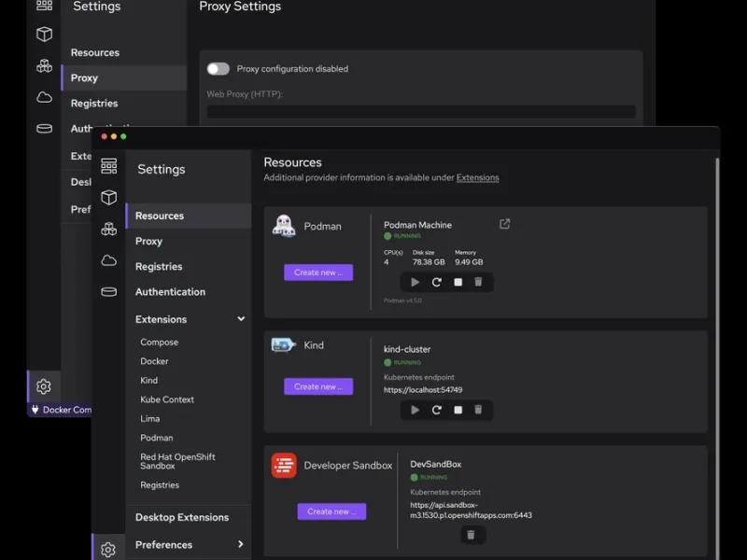
Task: Open the Docker extension settings
Action: tap(154, 361)
